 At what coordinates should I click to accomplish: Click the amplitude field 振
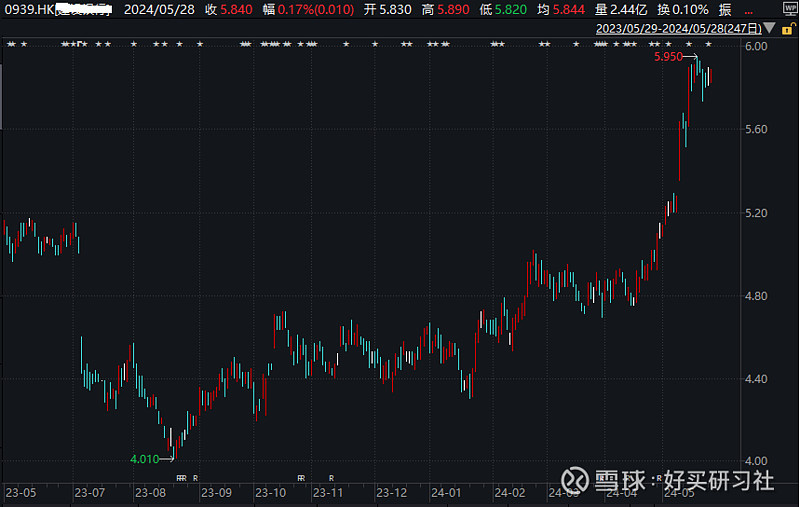point(725,9)
